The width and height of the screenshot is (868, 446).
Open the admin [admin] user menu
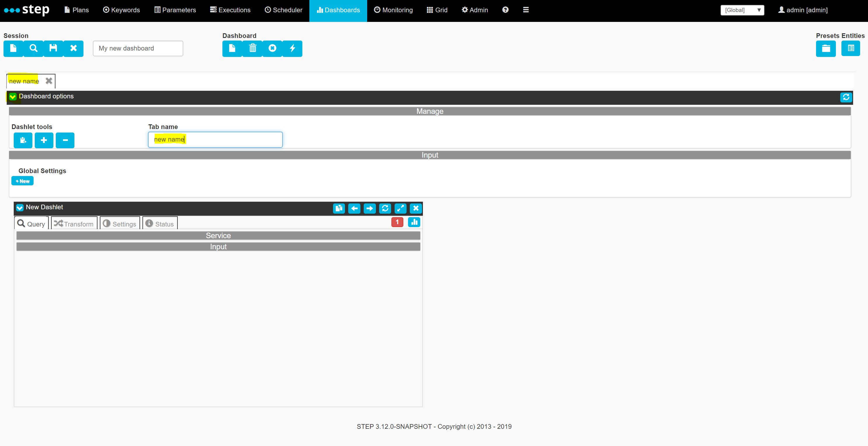tap(803, 10)
